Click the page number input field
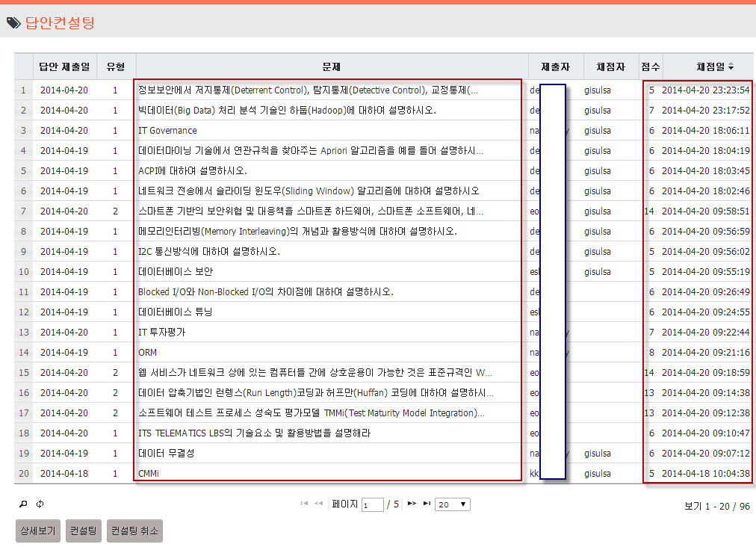 click(372, 505)
